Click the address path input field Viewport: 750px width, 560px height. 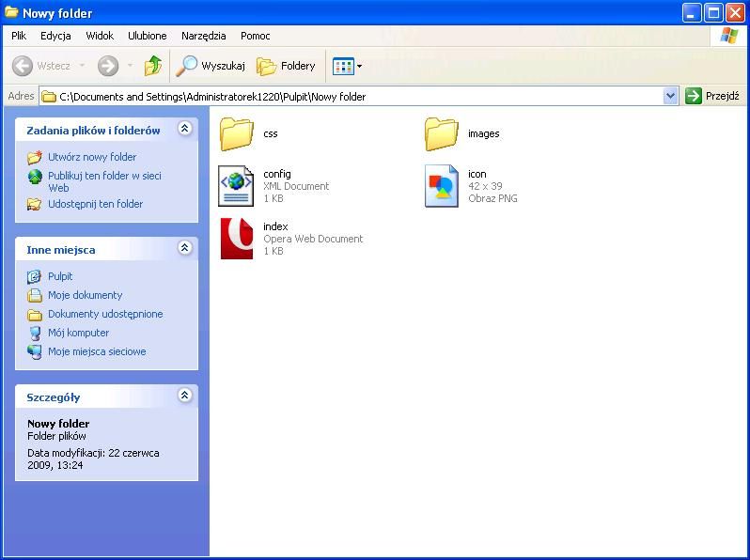pos(359,97)
